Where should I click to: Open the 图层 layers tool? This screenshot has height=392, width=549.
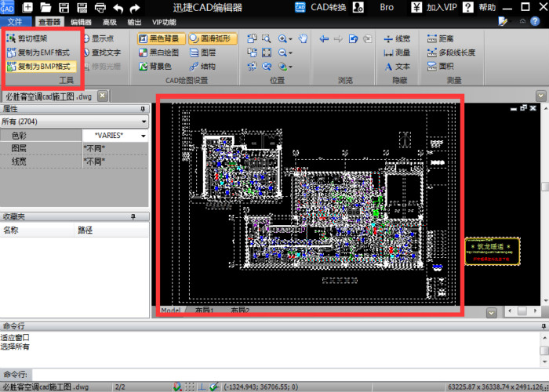click(x=202, y=53)
